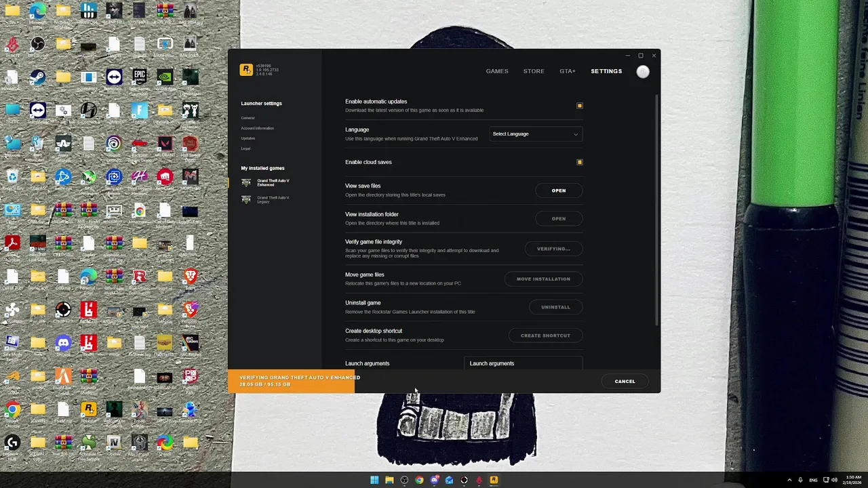Open Chrome from the taskbar

[419, 480]
